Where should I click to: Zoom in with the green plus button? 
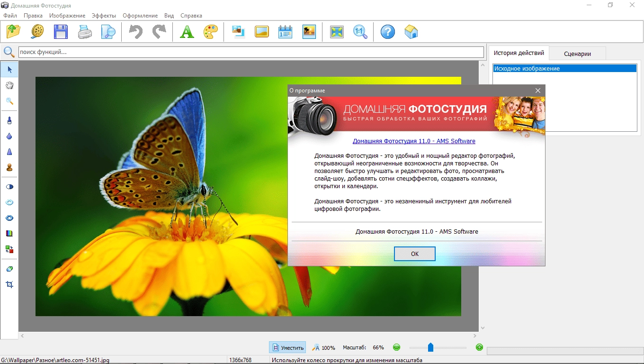pos(479,347)
